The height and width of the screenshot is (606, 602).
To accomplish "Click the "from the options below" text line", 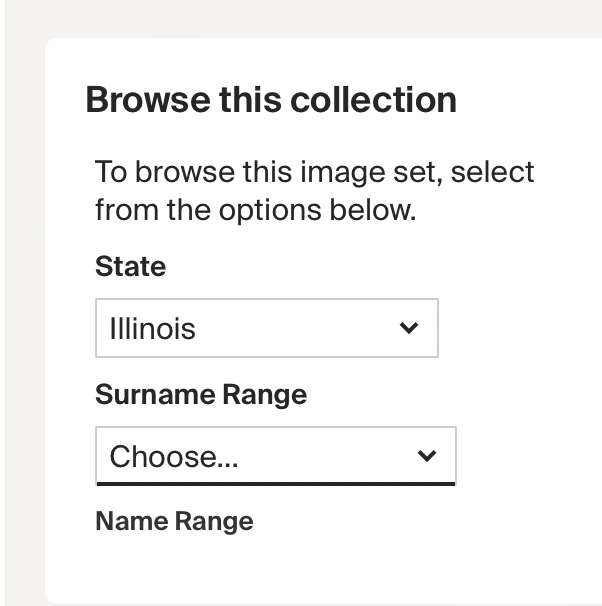I will (x=254, y=211).
